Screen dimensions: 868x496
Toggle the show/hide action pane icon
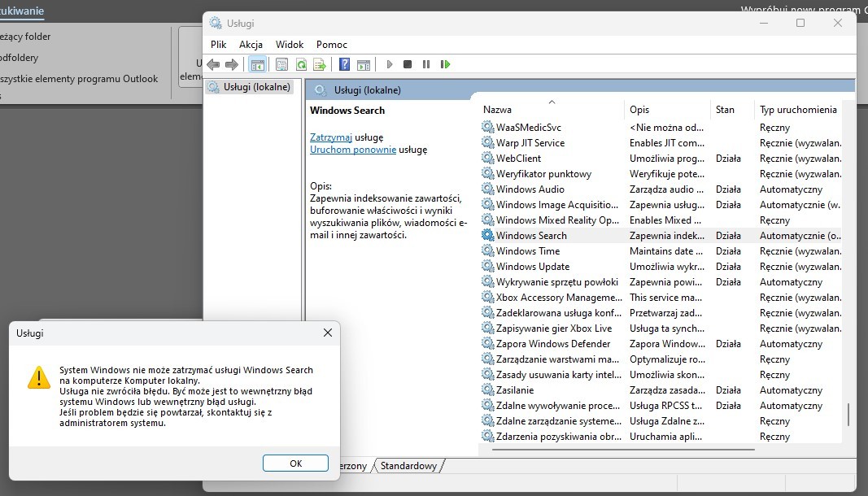coord(363,64)
